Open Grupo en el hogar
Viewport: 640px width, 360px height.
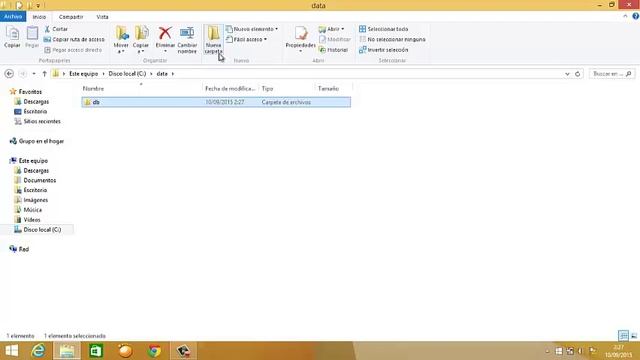(x=37, y=141)
